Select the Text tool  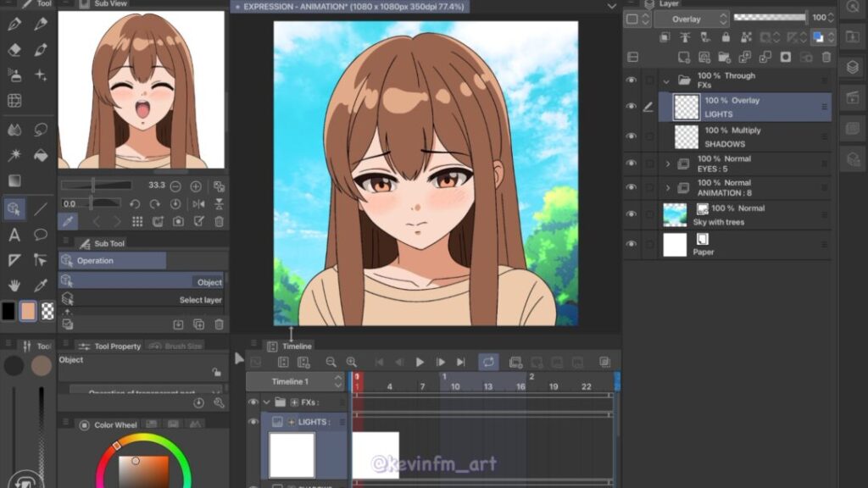point(14,235)
